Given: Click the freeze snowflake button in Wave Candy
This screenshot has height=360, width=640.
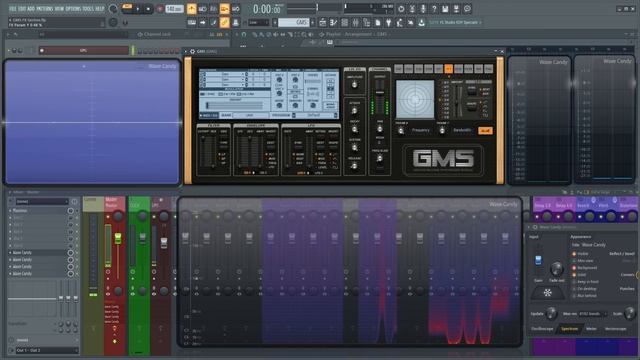Looking at the screenshot, I should tap(547, 292).
